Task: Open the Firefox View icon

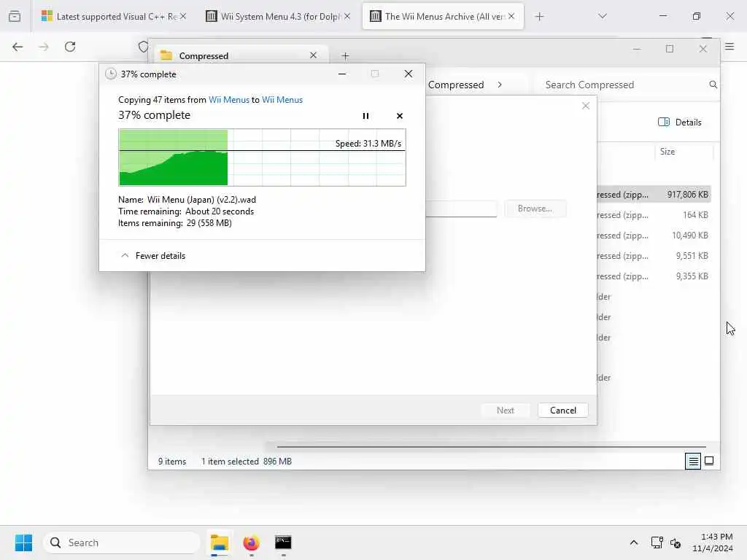Action: pos(15,17)
